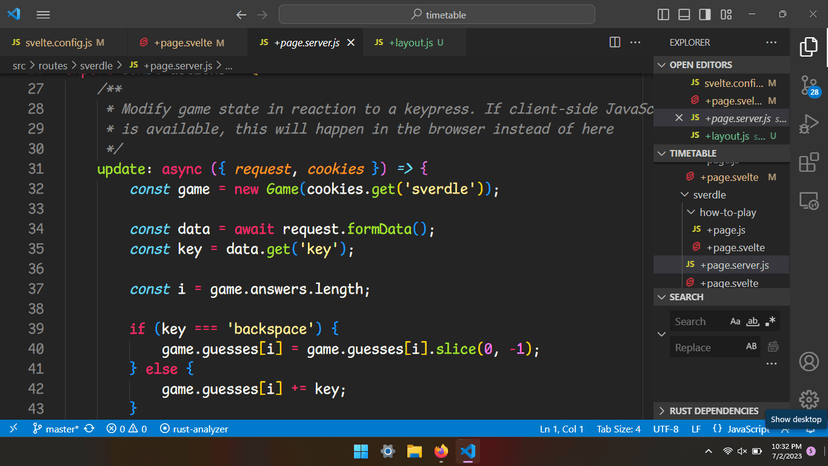Viewport: 828px width, 466px height.
Task: Open the Run and Debug view
Action: tap(808, 124)
